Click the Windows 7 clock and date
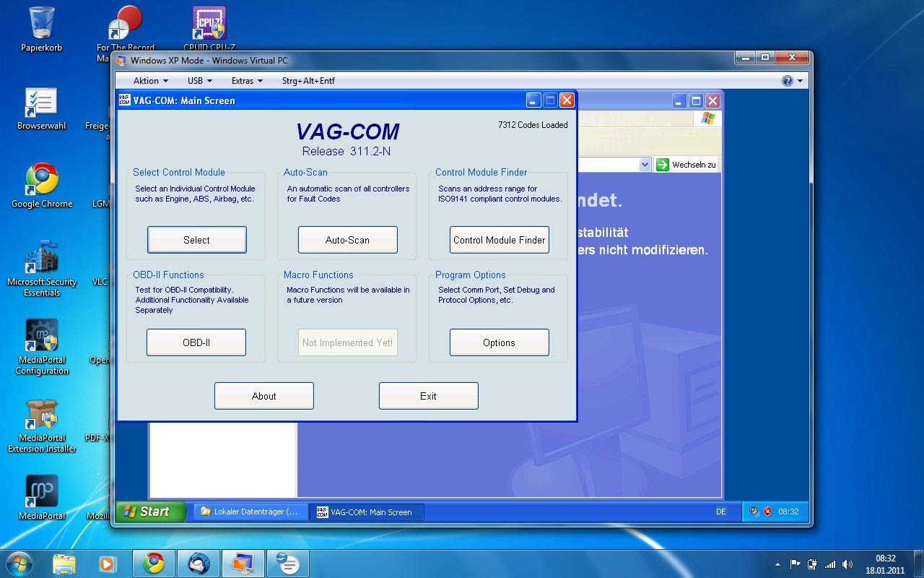This screenshot has height=578, width=924. [x=885, y=564]
